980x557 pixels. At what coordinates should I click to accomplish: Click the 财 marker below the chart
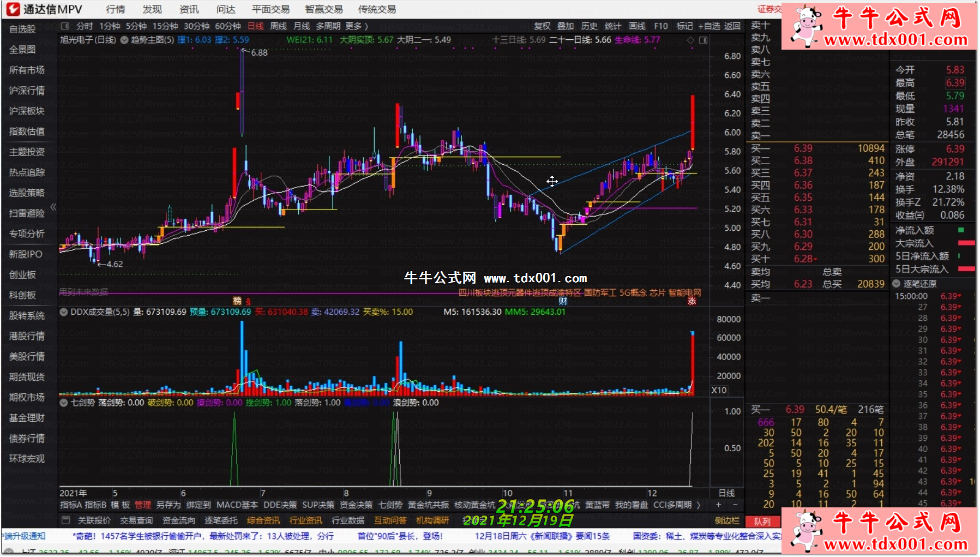(x=563, y=301)
